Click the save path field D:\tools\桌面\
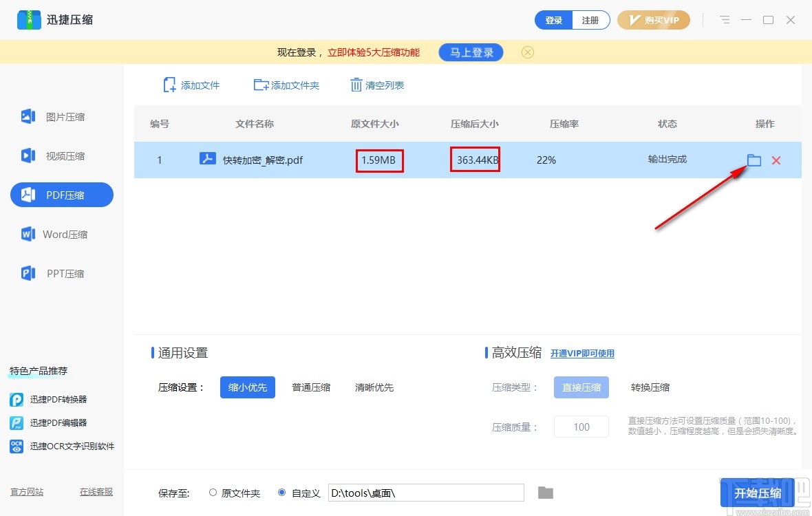 tap(426, 493)
